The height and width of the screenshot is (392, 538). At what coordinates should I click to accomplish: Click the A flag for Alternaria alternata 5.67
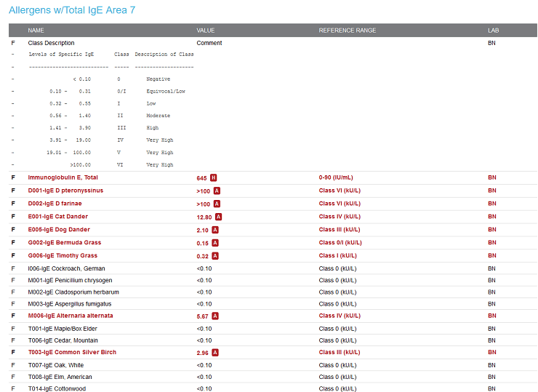(x=215, y=316)
